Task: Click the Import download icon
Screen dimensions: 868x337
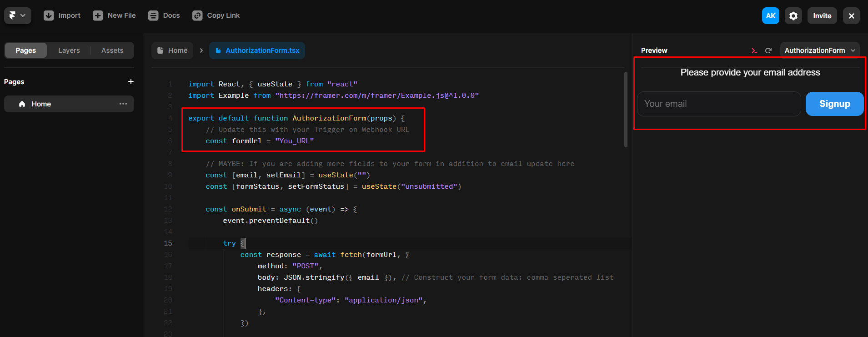Action: point(49,15)
